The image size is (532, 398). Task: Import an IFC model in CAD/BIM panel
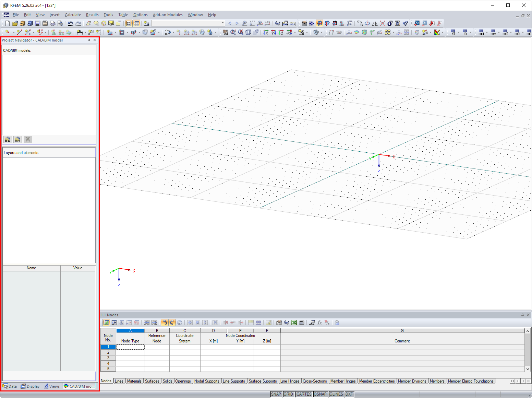click(7, 139)
